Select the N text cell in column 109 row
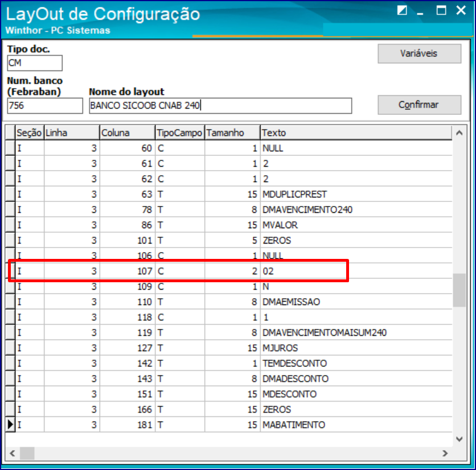The width and height of the screenshot is (476, 470). 356,286
